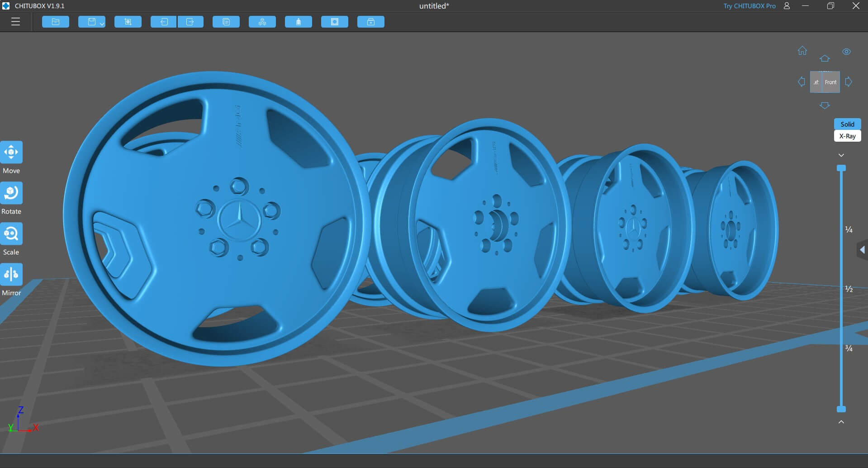Click the Try CHITUBOX Pro link
This screenshot has height=468, width=868.
749,6
